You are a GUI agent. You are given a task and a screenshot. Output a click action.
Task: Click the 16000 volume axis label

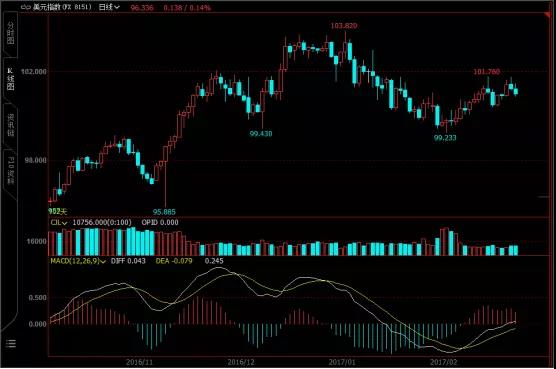pos(37,241)
